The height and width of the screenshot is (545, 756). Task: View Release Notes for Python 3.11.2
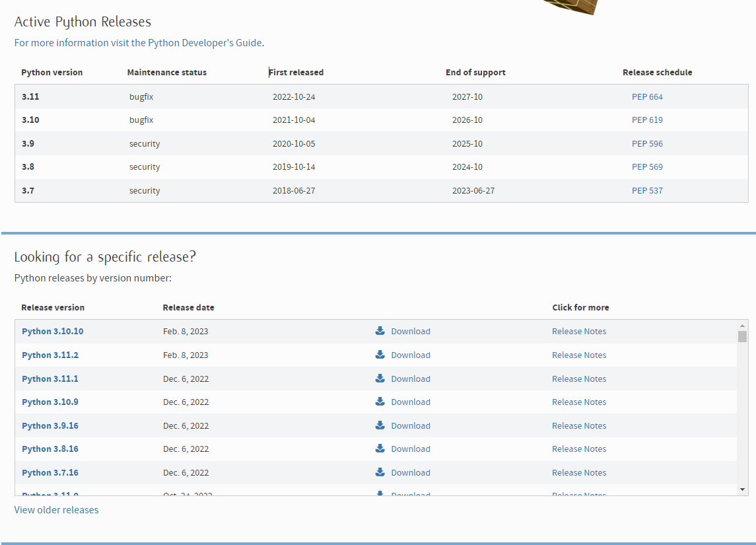pyautogui.click(x=579, y=355)
